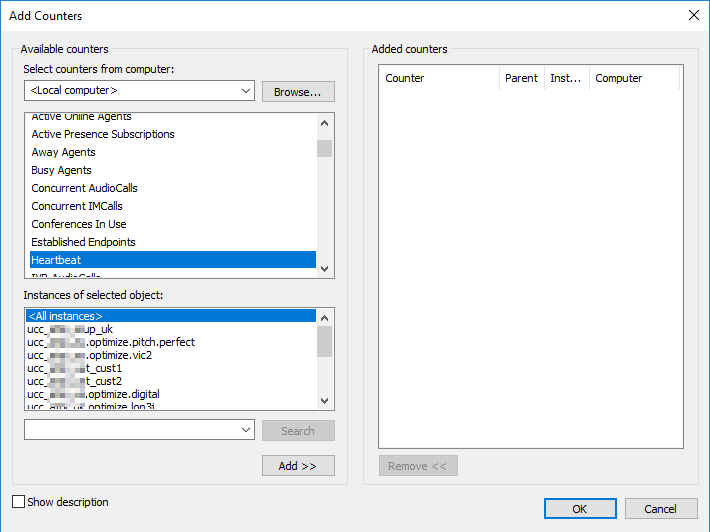Select Conferences In Use counter
710x532 pixels.
point(173,224)
